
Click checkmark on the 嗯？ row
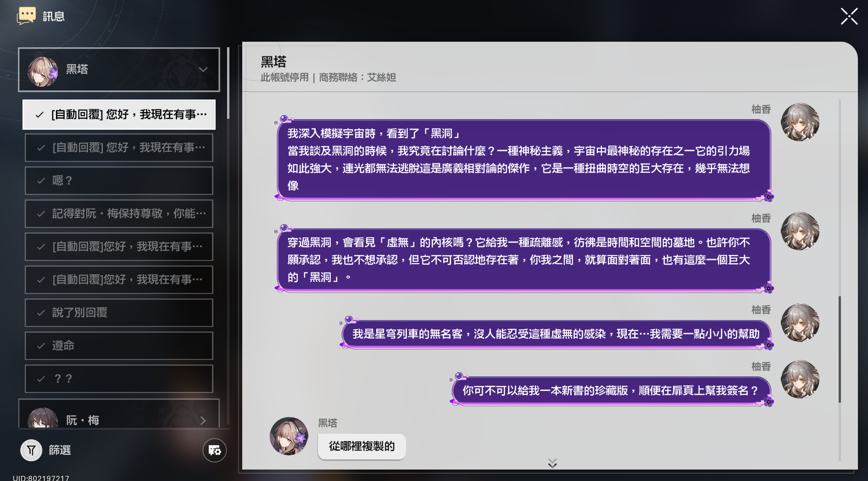[41, 181]
